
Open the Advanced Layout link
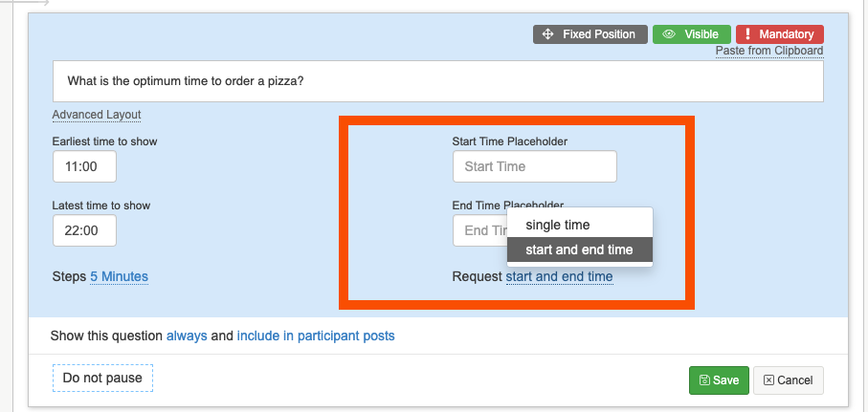pos(97,115)
